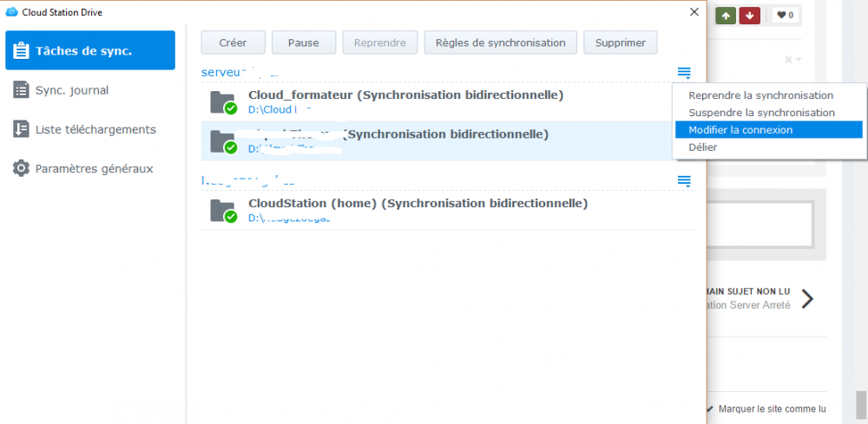The width and height of the screenshot is (868, 424).
Task: Select the Sync. journal list icon
Action: pyautogui.click(x=21, y=90)
